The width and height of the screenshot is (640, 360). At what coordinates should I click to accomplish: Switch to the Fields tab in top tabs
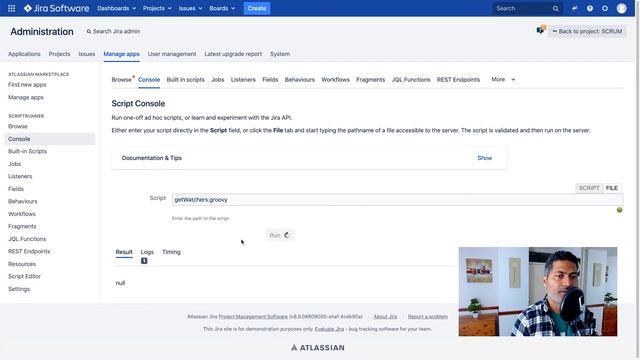coord(270,80)
